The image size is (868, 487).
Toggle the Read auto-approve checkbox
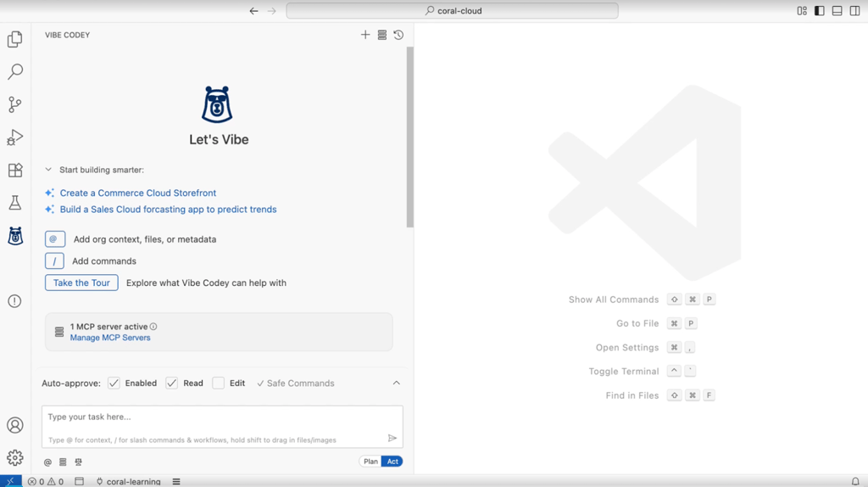(x=171, y=383)
